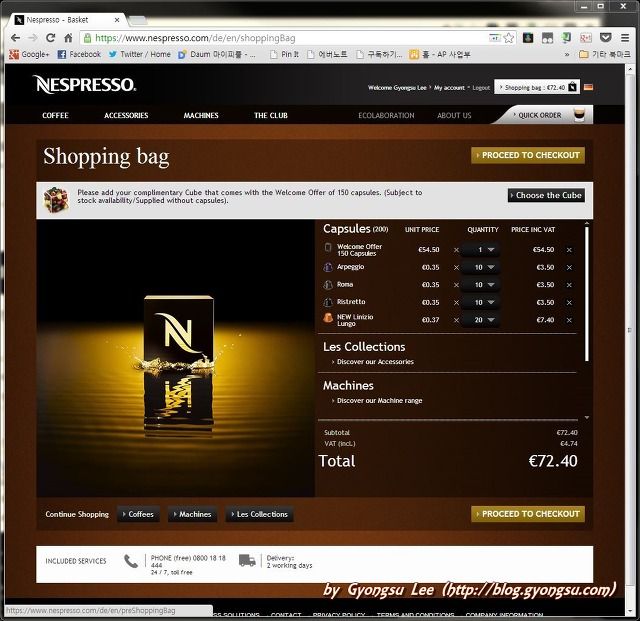The image size is (640, 621).
Task: Click the page vertical scrollbar
Action: pyautogui.click(x=630, y=331)
